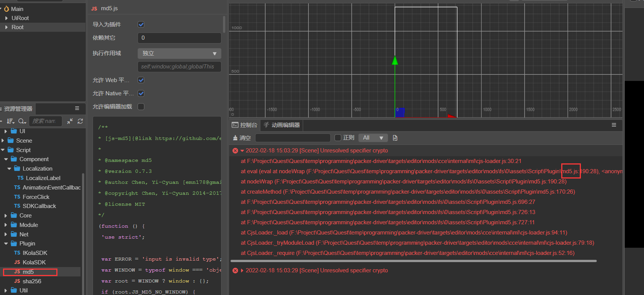
Task: Switch to the 动画编辑器 tab
Action: pos(282,125)
